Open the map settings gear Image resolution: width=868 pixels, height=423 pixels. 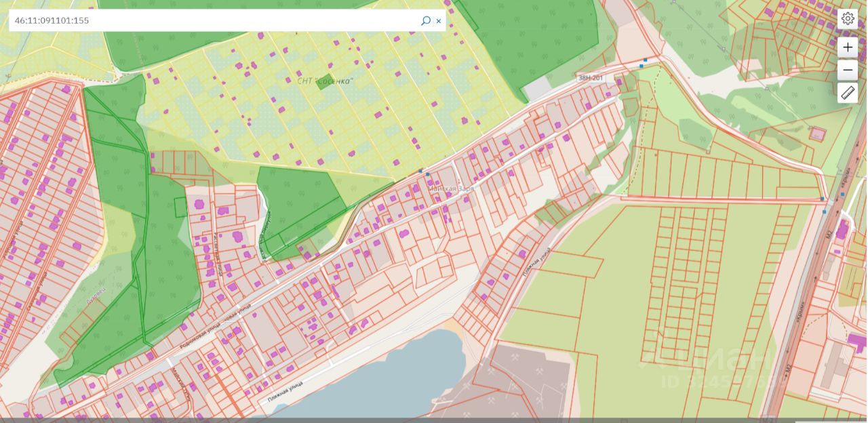point(848,18)
